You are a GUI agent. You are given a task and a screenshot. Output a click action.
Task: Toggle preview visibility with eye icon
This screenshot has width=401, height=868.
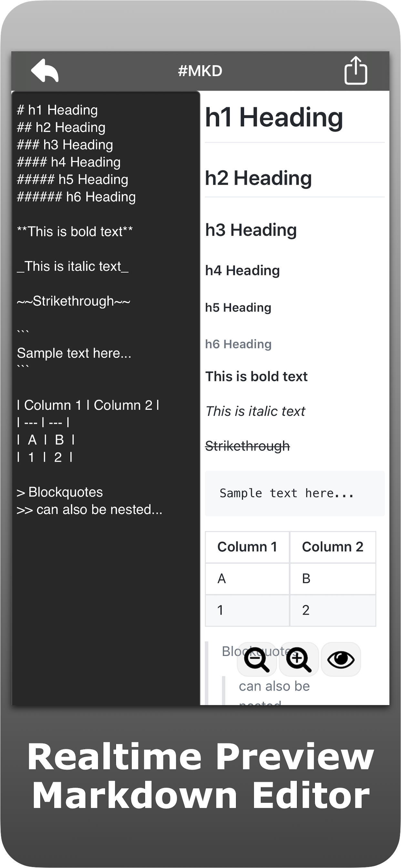pos(341,659)
